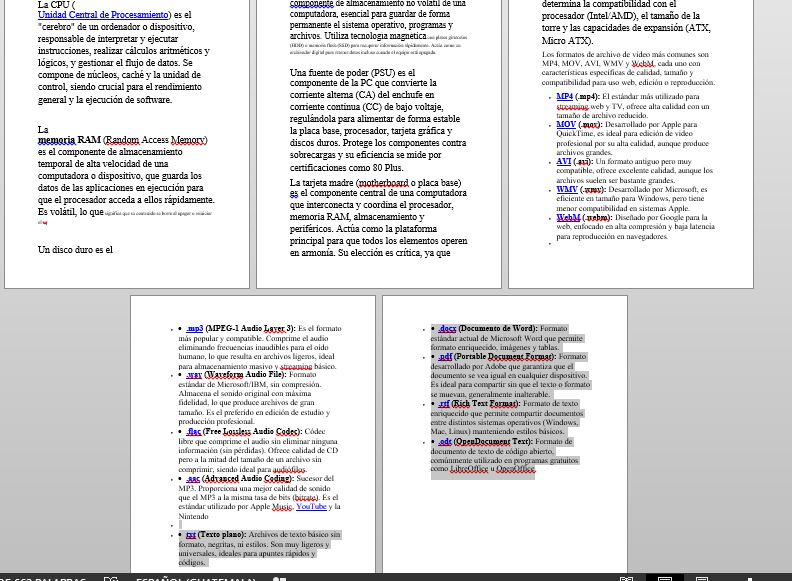This screenshot has width=792, height=581.
Task: Click the YouTube link in aac paragraph
Action: pos(311,506)
